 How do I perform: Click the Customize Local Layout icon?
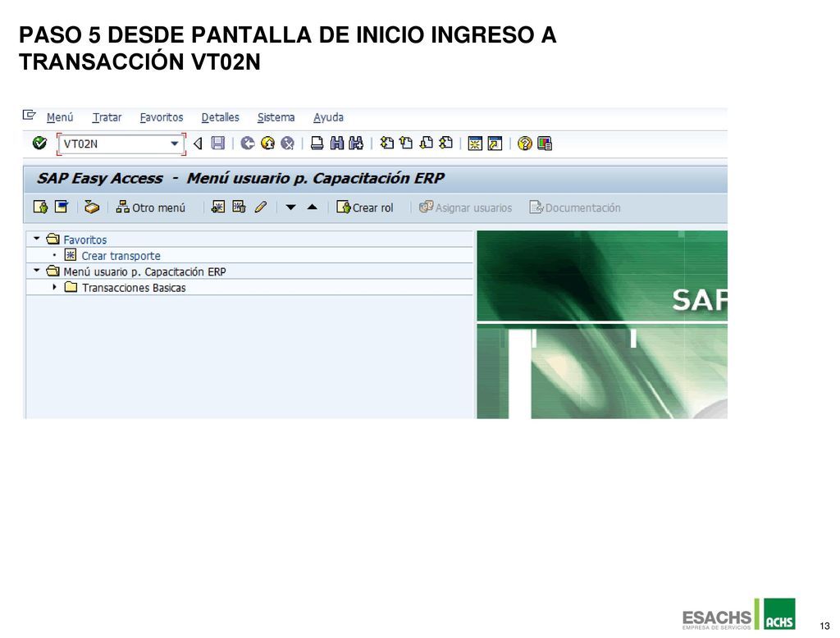pos(545,144)
